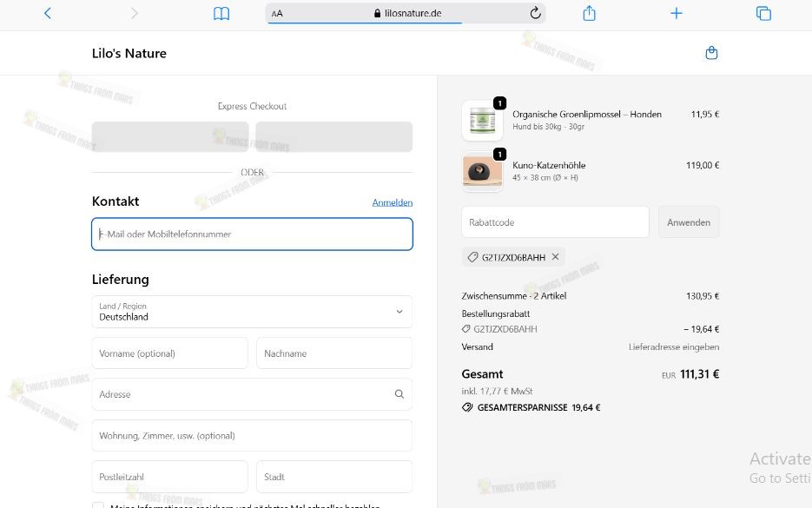Click the price 11,95 €
This screenshot has width=812, height=508.
pyautogui.click(x=705, y=115)
